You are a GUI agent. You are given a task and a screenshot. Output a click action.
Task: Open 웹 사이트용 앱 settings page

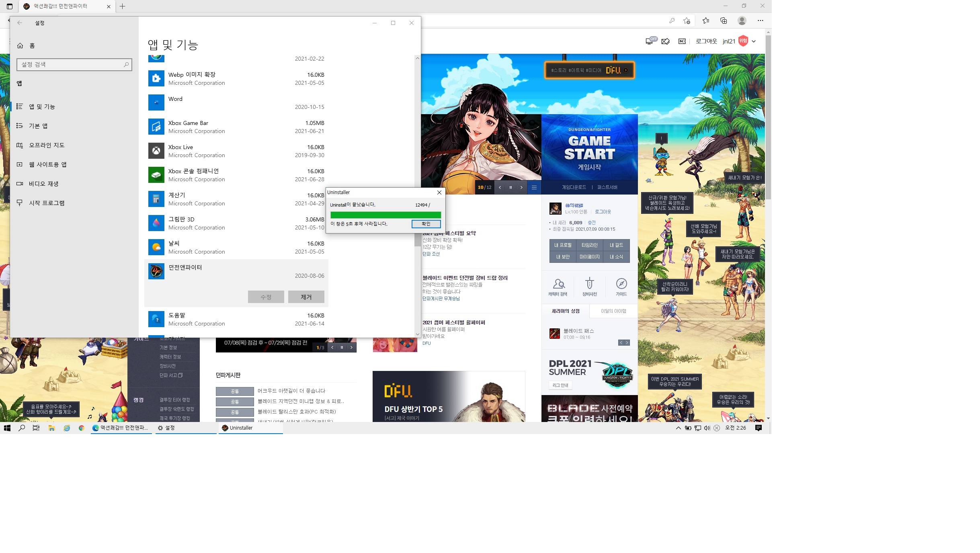coord(74,164)
